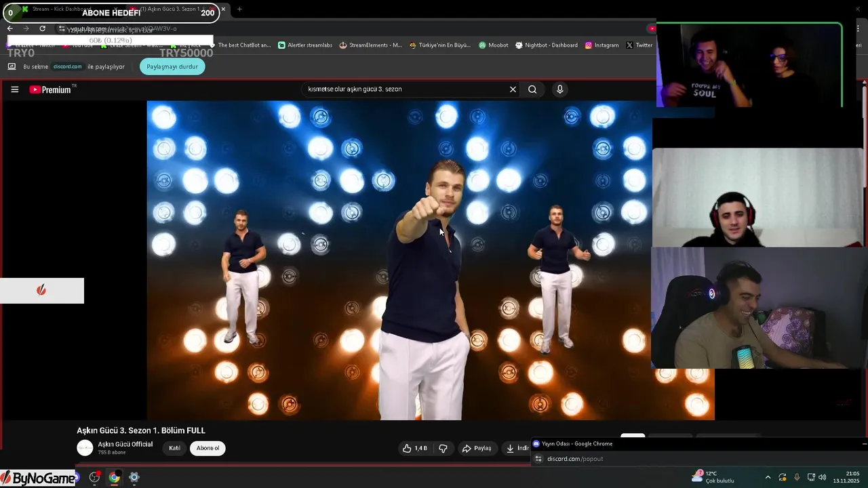
Task: Open site info icon in Discord popout
Action: [538, 459]
